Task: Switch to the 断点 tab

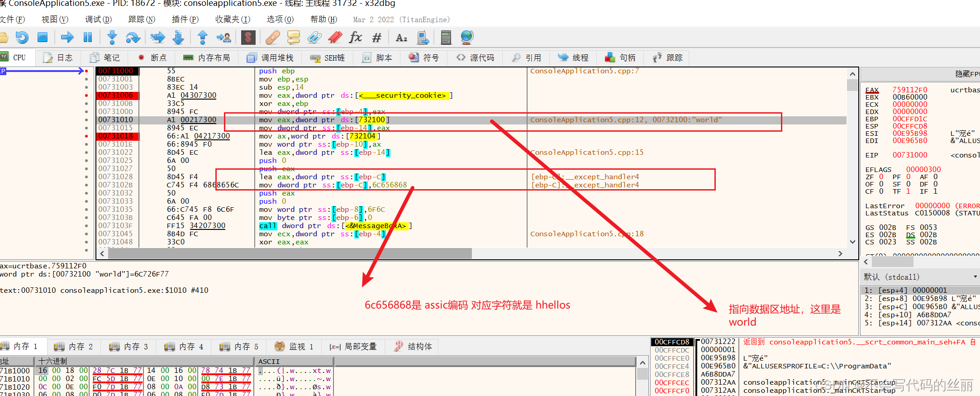Action: (x=152, y=57)
